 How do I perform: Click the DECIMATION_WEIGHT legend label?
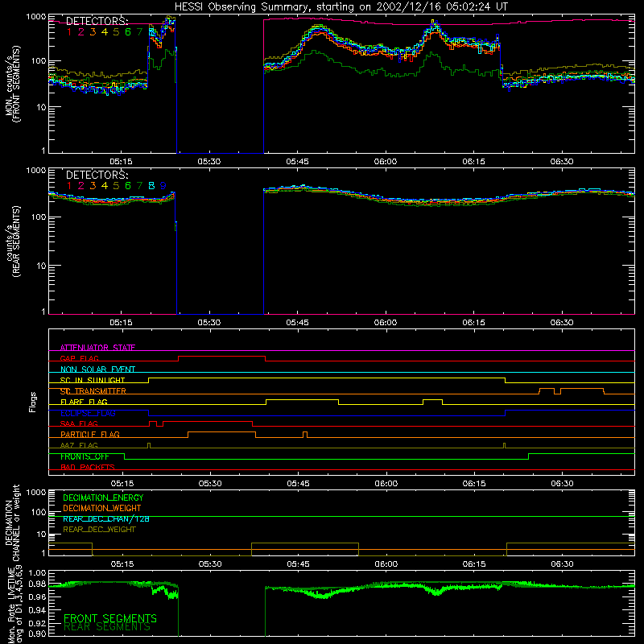(x=102, y=508)
